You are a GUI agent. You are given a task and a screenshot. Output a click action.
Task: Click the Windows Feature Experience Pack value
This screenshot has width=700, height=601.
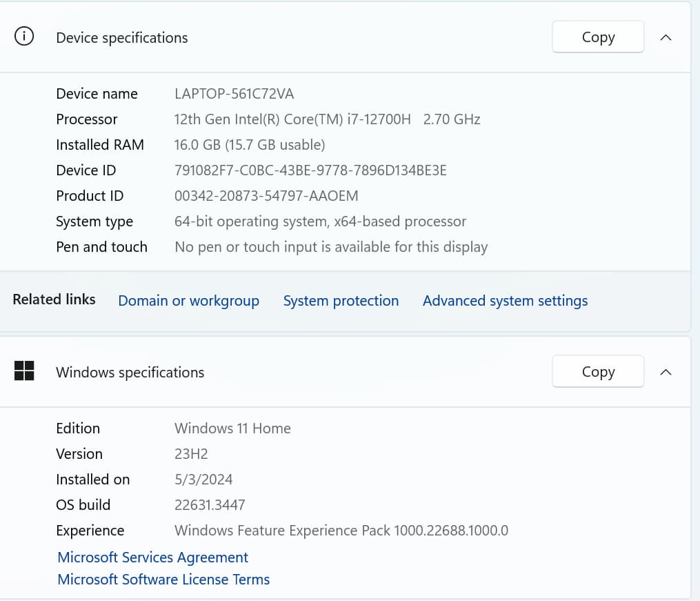pos(341,531)
